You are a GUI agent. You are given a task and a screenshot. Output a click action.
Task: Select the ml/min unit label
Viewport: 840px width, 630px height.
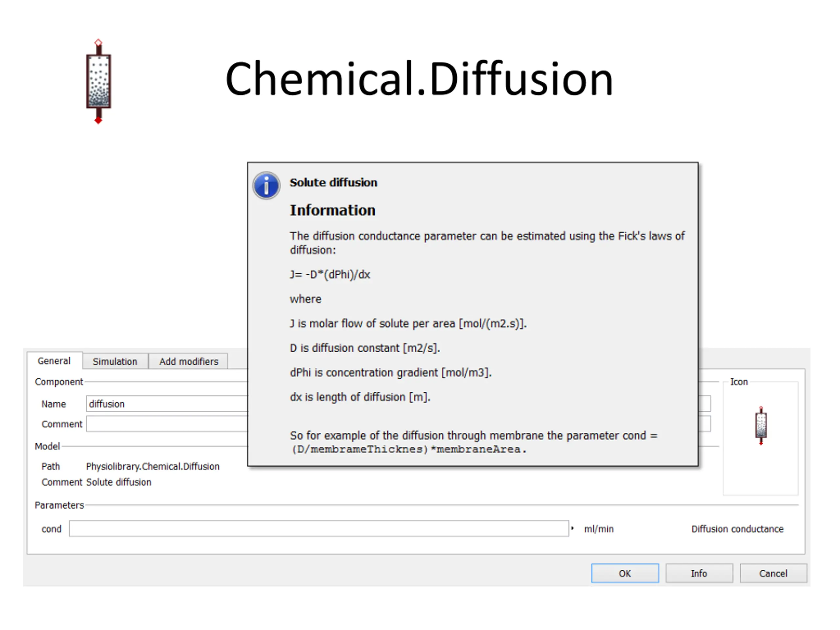point(599,529)
